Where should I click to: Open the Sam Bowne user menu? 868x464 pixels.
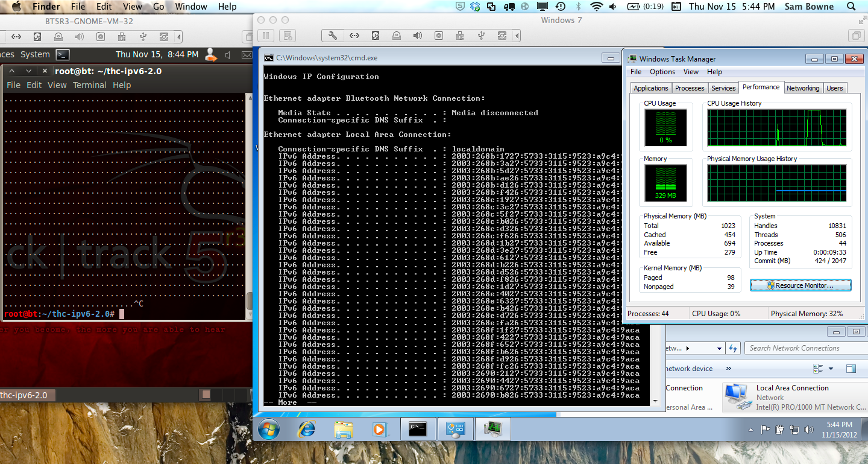click(809, 7)
